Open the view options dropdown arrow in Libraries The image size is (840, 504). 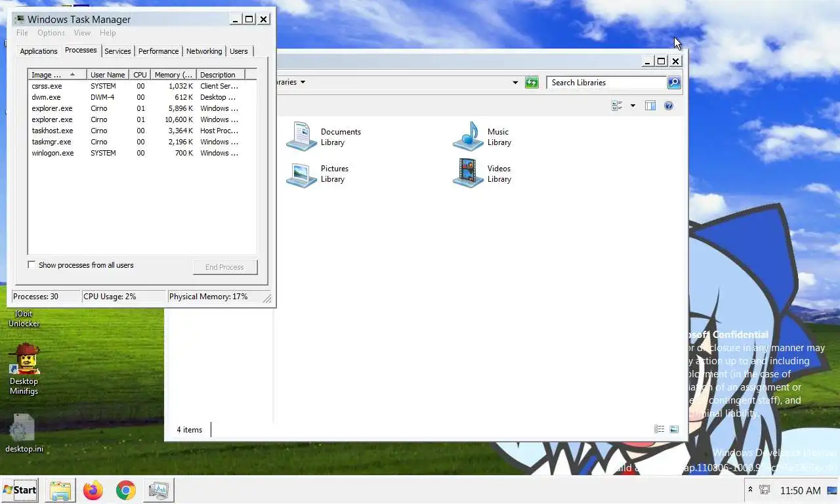[x=633, y=106]
